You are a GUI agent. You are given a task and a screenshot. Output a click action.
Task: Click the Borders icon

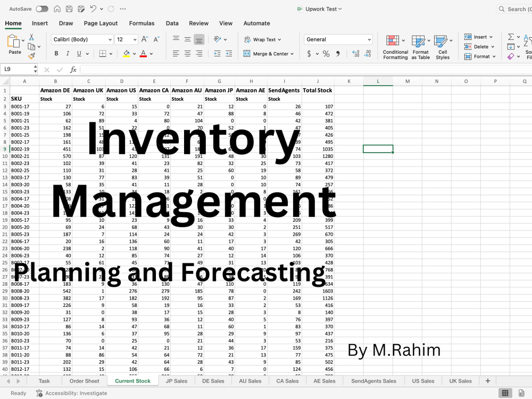[x=103, y=54]
